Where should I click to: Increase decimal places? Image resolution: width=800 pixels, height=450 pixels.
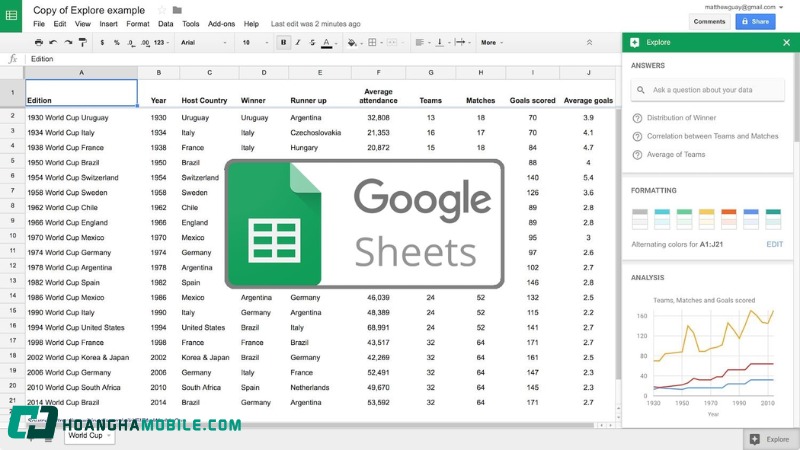[x=145, y=42]
